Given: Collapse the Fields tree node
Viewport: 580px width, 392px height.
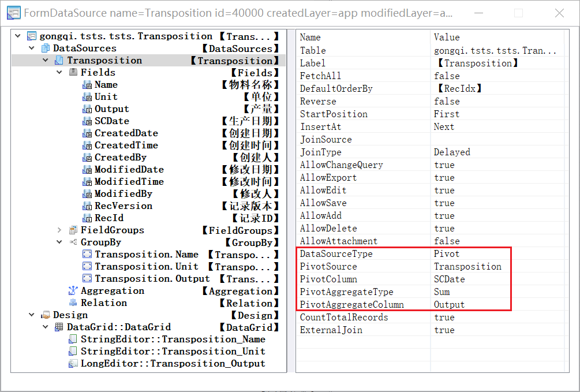Looking at the screenshot, I should pos(59,73).
